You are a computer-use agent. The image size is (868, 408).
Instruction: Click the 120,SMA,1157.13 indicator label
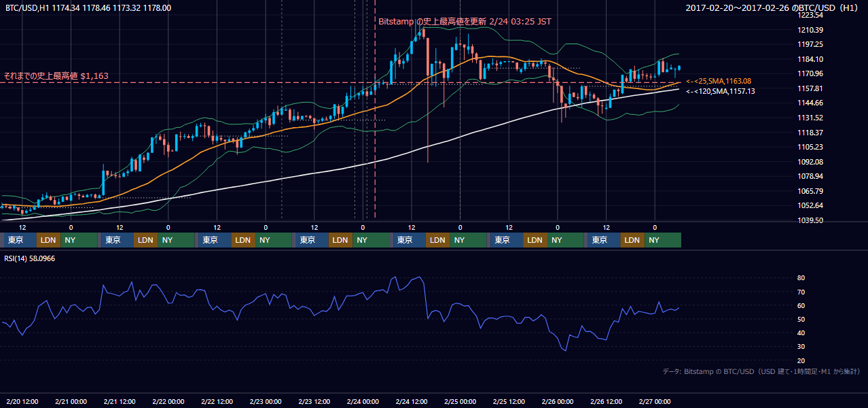[x=720, y=90]
